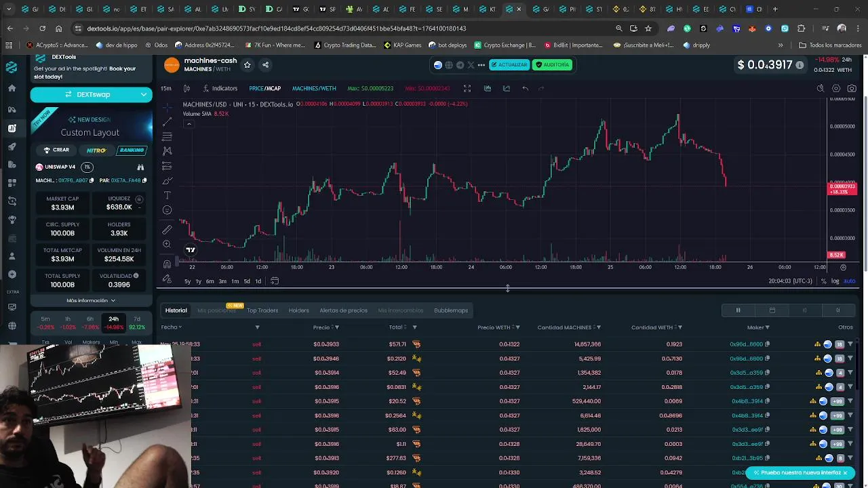Add machines-cash to favorites star

coord(247,65)
